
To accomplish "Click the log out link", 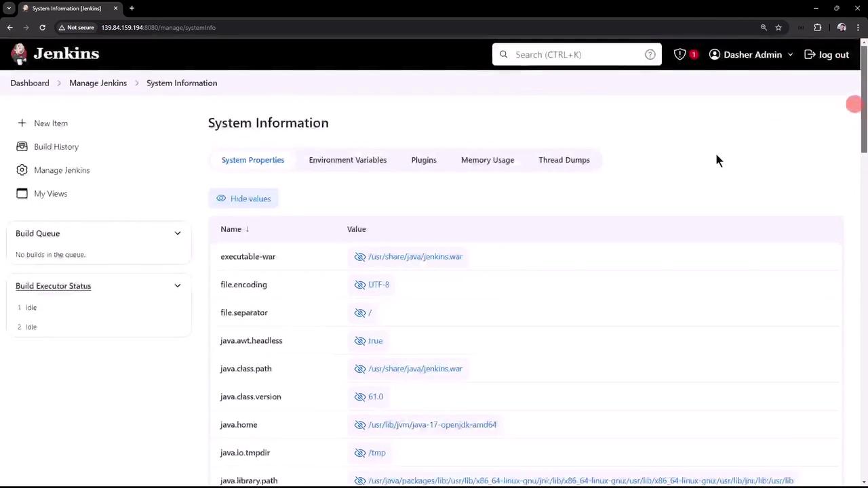I will pos(827,54).
